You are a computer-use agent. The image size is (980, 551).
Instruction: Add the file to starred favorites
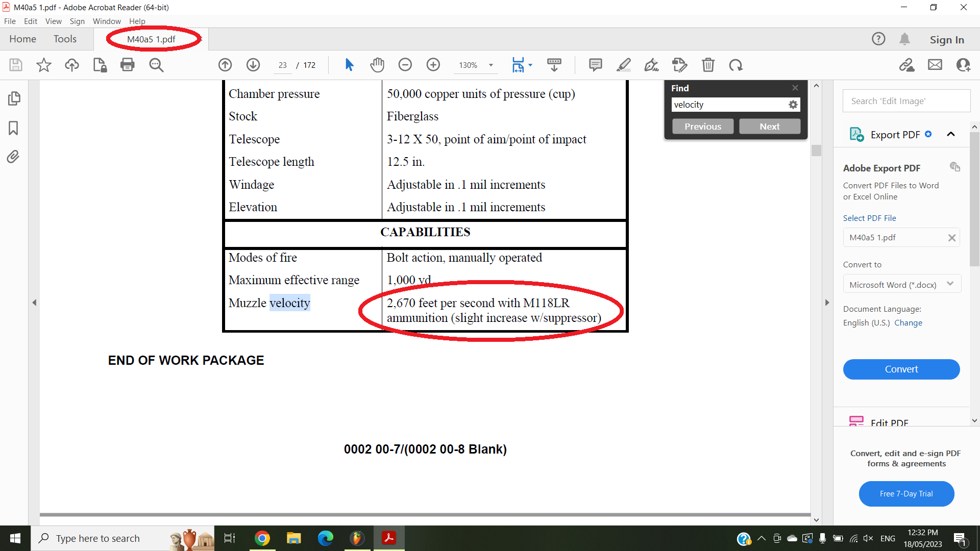(44, 65)
